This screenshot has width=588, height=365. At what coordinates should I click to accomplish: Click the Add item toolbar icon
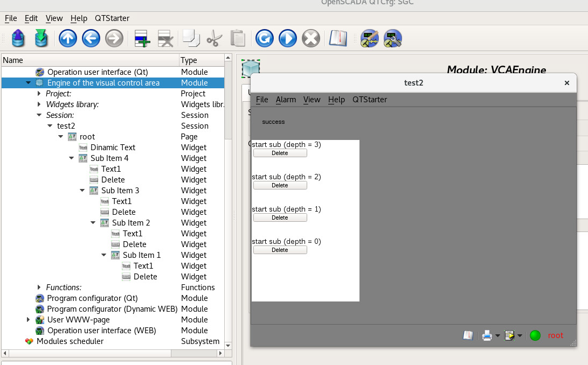click(142, 39)
